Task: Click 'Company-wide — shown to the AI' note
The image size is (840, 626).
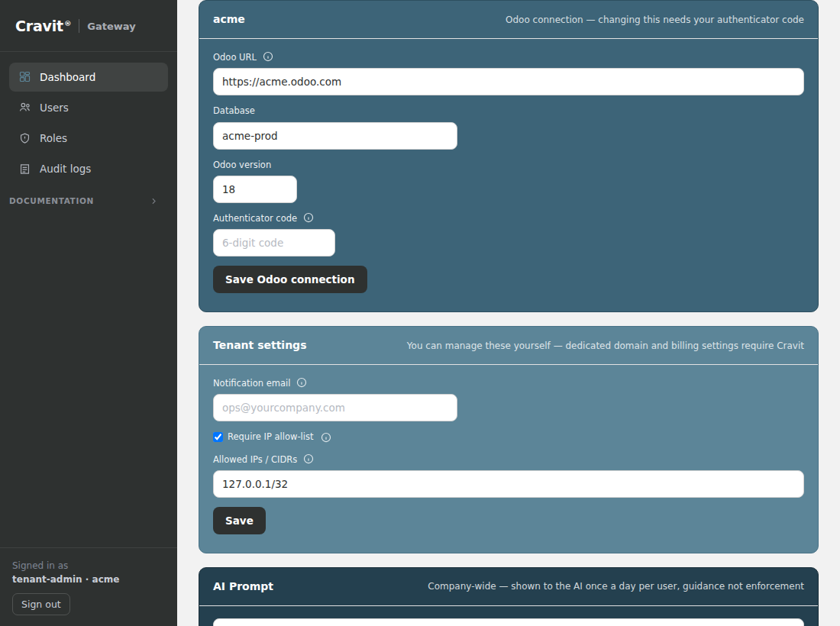Action: (615, 586)
